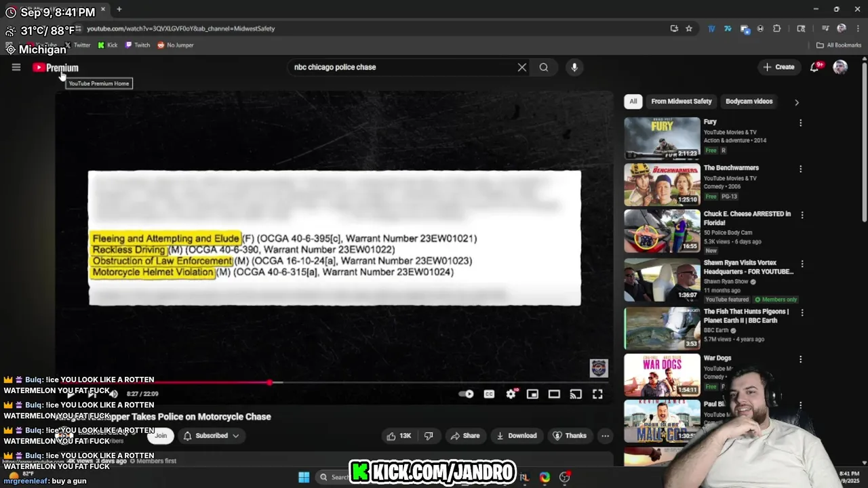Open a new browser tab
Image resolution: width=868 pixels, height=488 pixels.
[119, 9]
